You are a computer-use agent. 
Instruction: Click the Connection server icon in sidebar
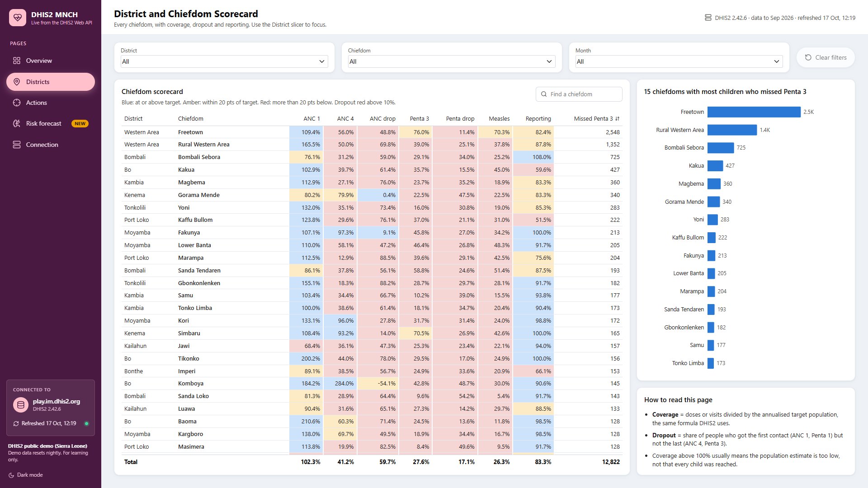(17, 145)
